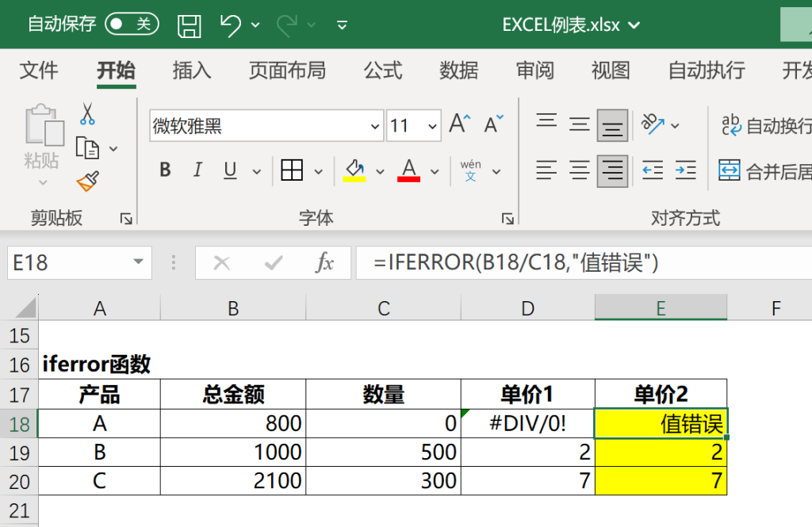Screen dimensions: 812x527
Task: Toggle bold formatting with the B button
Action: point(164,170)
